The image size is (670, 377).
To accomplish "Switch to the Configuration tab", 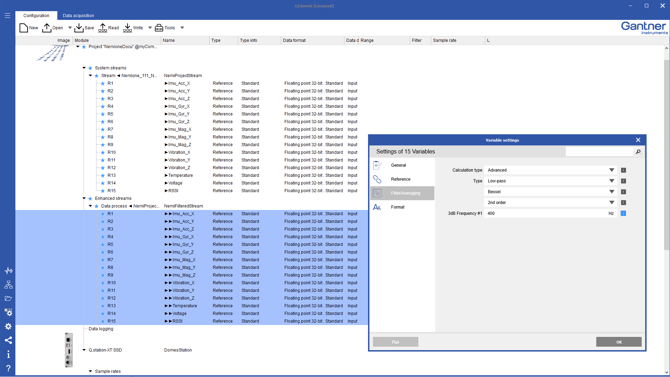I will coord(36,15).
